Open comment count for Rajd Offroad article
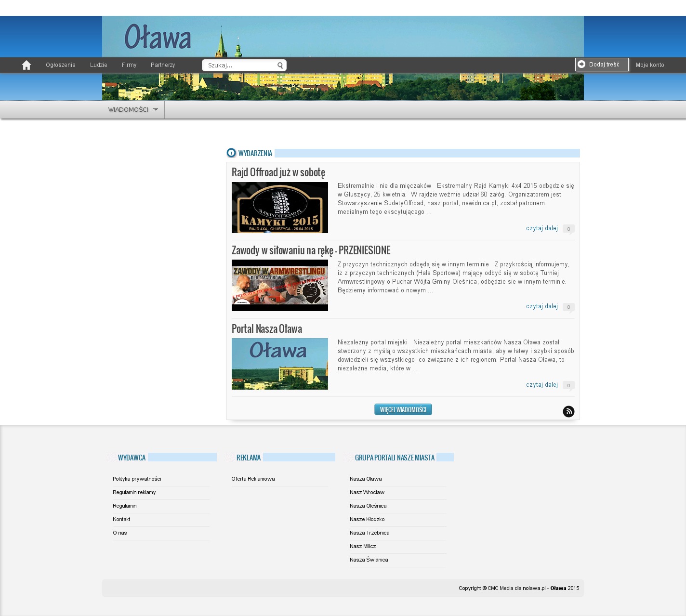 (568, 229)
